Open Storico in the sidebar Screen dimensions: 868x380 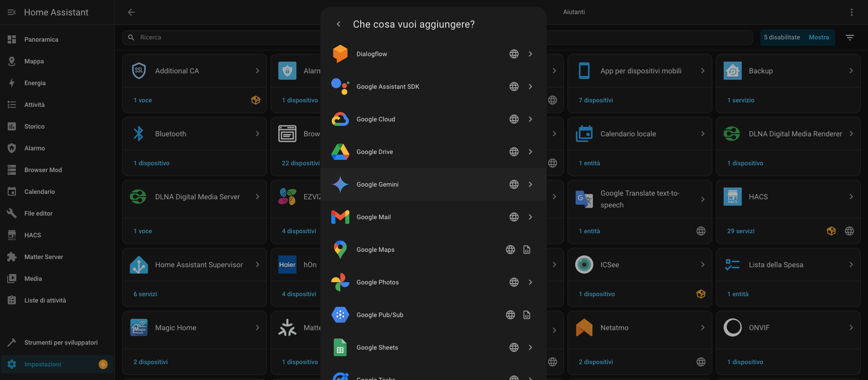click(x=57, y=126)
